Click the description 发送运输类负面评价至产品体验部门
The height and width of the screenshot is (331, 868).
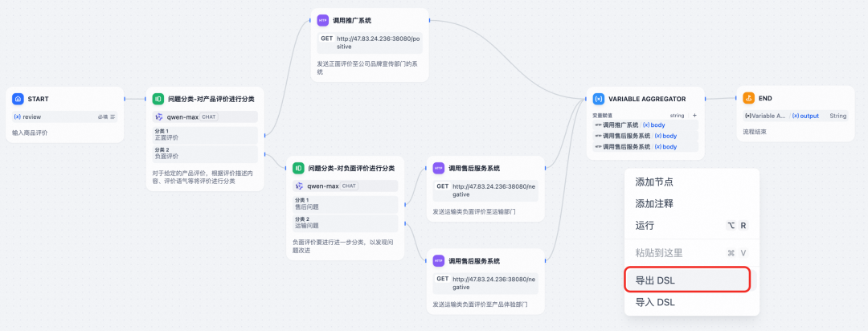pos(481,304)
